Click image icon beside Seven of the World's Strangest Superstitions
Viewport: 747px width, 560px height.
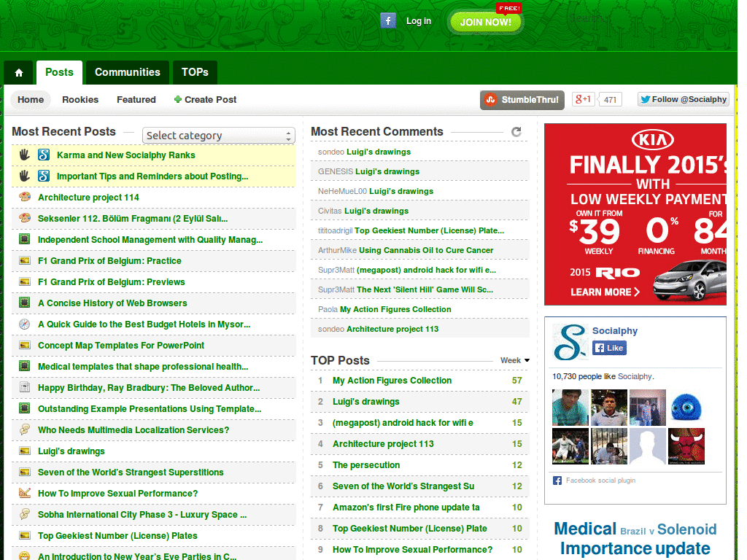(x=24, y=472)
